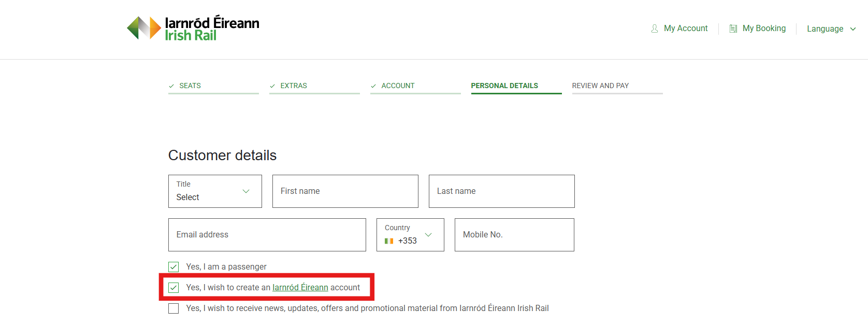Expand the Country code dropdown
Screen dimensions: 868x324
(410, 235)
